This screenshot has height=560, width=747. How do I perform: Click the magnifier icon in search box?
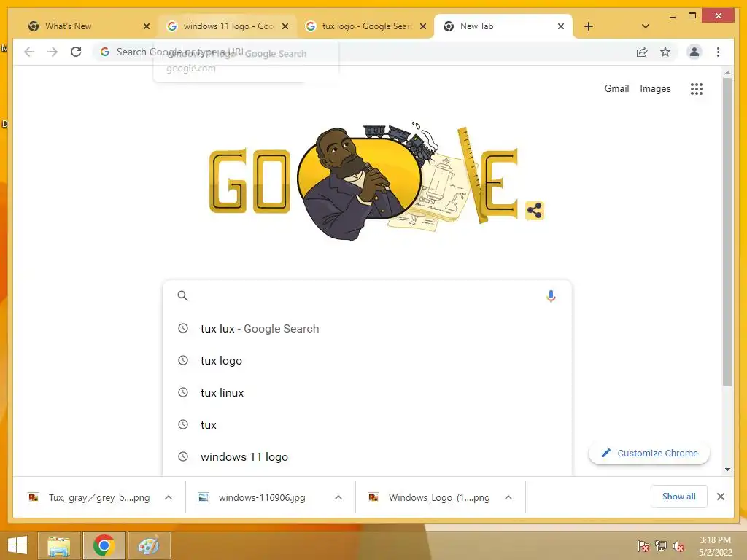tap(182, 296)
